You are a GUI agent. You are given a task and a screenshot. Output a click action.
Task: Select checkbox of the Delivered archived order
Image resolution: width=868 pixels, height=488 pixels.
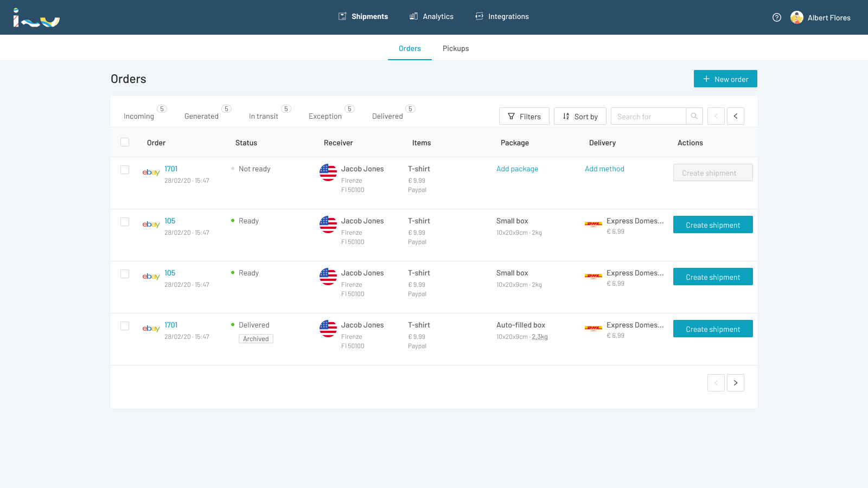(125, 326)
